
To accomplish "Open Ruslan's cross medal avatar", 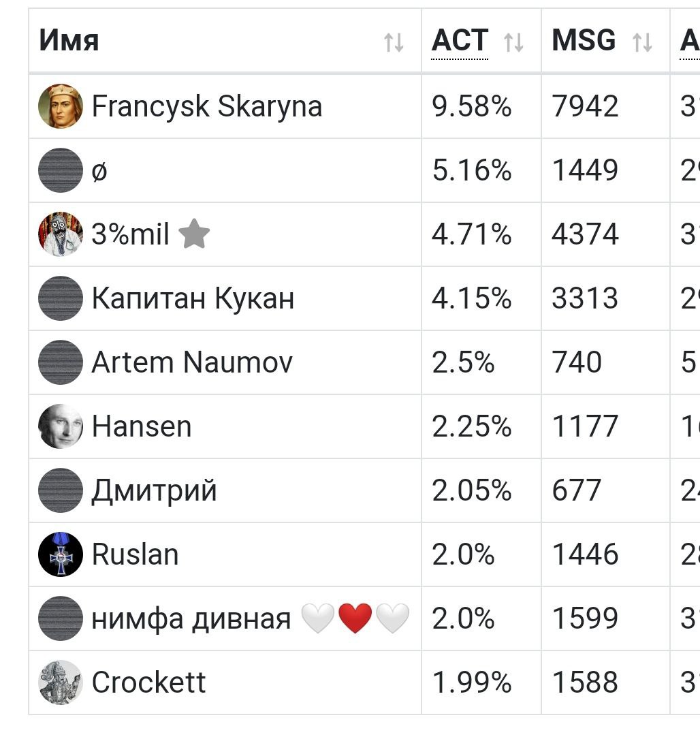I will coord(61,554).
